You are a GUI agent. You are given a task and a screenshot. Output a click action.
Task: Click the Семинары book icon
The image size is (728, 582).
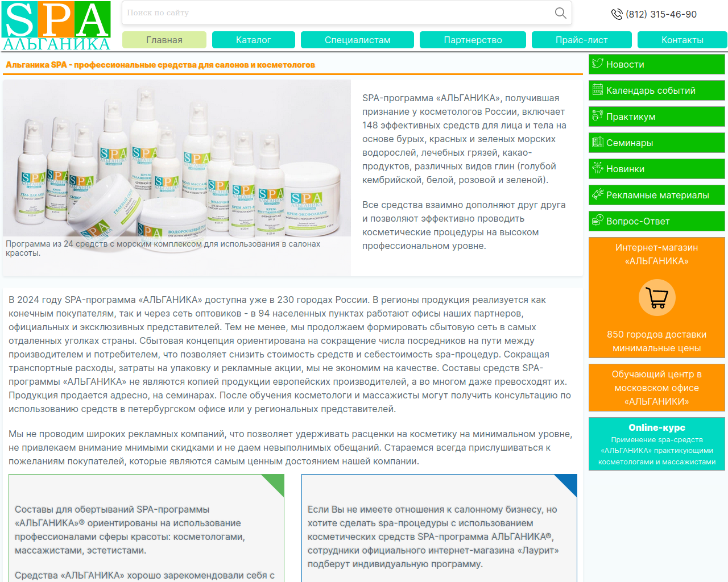coord(597,142)
